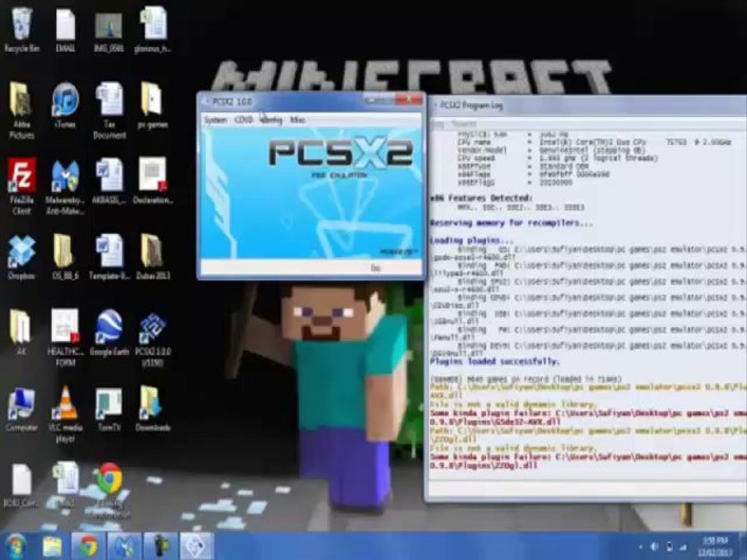
Task: Show hidden system tray icons
Action: [640, 548]
